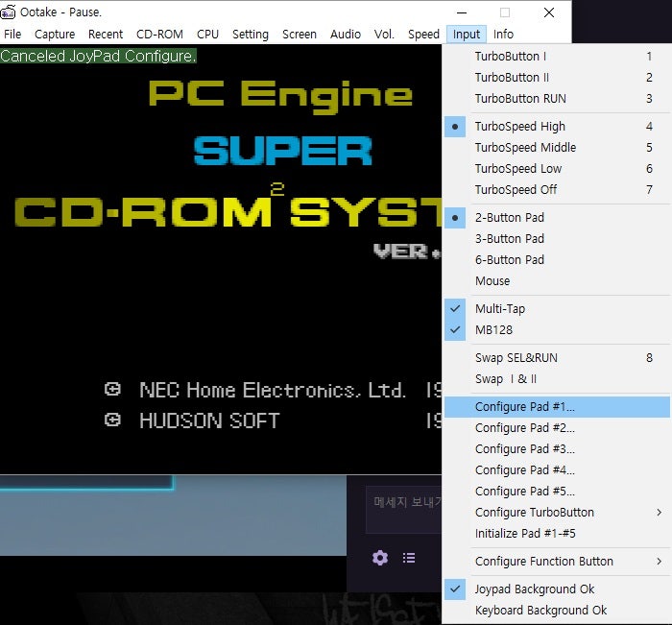Open the Speed menu
This screenshot has width=672, height=625.
pos(423,35)
